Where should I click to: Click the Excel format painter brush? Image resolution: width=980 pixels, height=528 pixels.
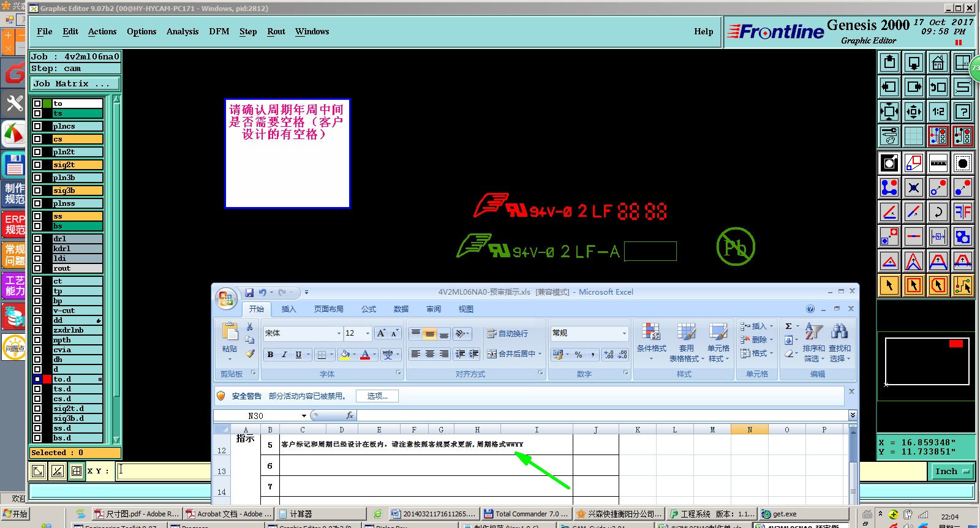pos(250,353)
